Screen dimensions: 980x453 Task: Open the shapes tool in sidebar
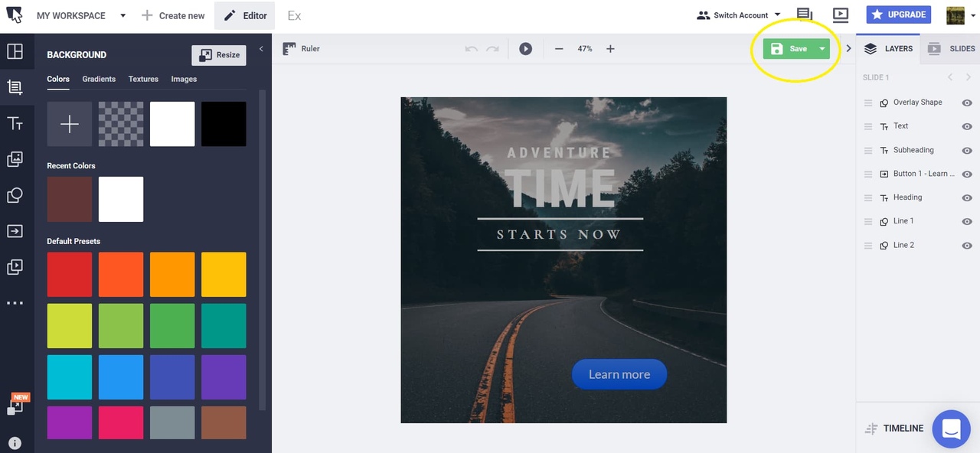coord(15,195)
